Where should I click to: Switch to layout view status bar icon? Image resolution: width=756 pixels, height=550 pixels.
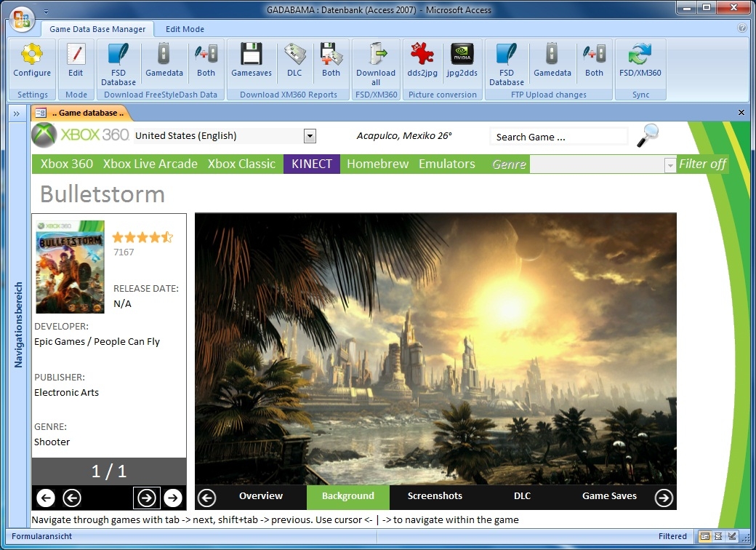pyautogui.click(x=718, y=536)
